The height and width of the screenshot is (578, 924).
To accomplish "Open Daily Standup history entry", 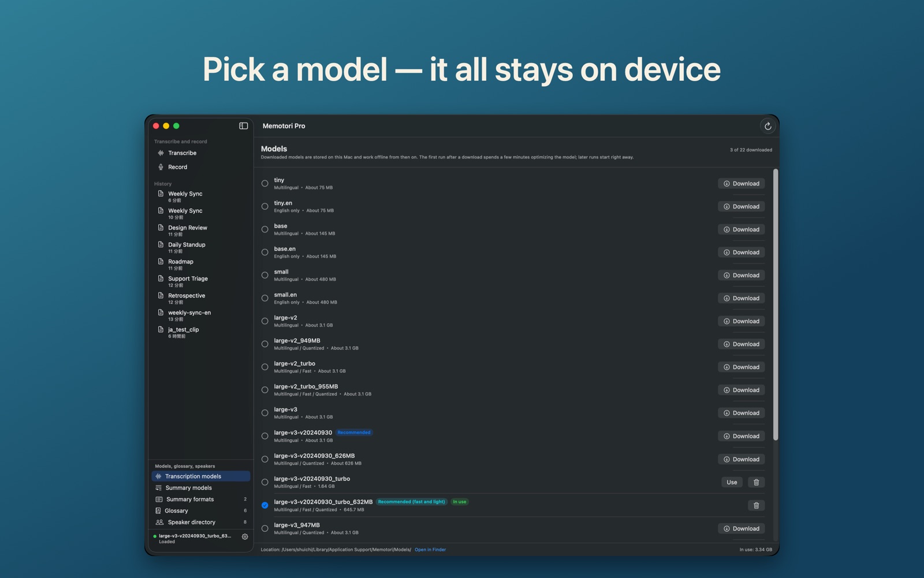I will pos(200,247).
